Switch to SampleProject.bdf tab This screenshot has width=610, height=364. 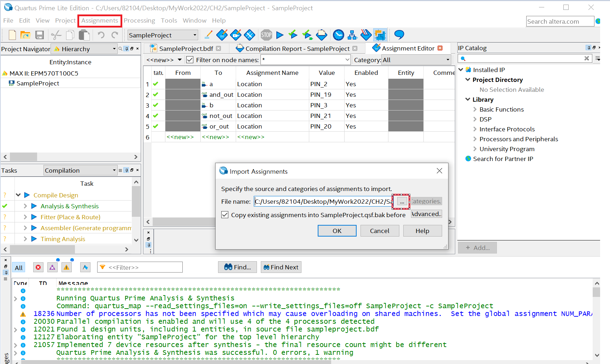click(186, 48)
